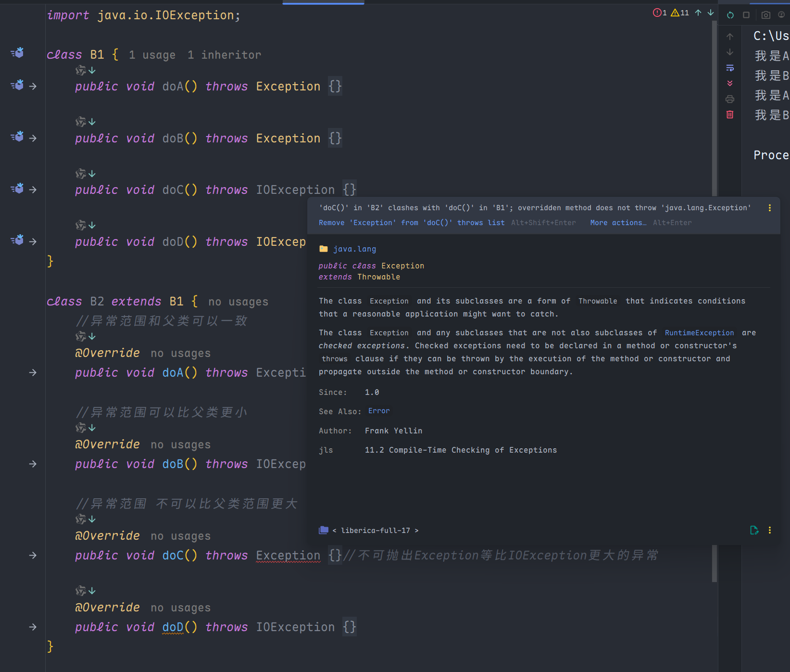Click the overridden-method gutter icon for B1 doA()
Image resolution: width=790 pixels, height=672 pixels.
(x=17, y=86)
